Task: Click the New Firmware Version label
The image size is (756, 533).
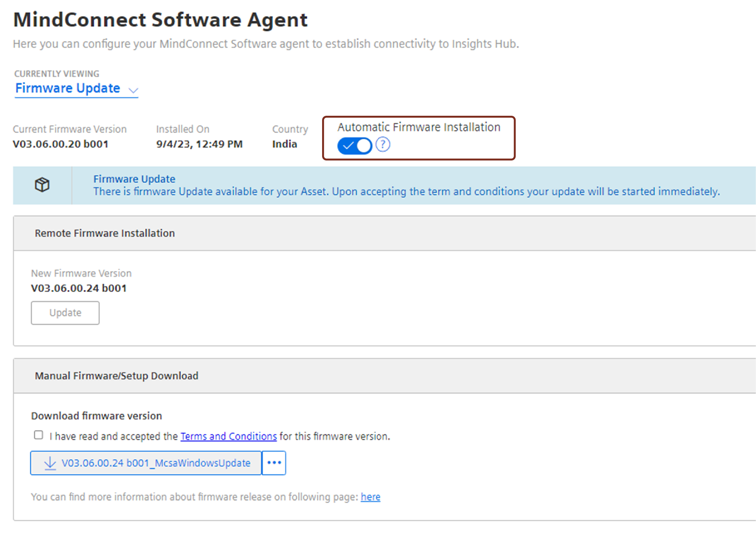Action: click(x=81, y=273)
